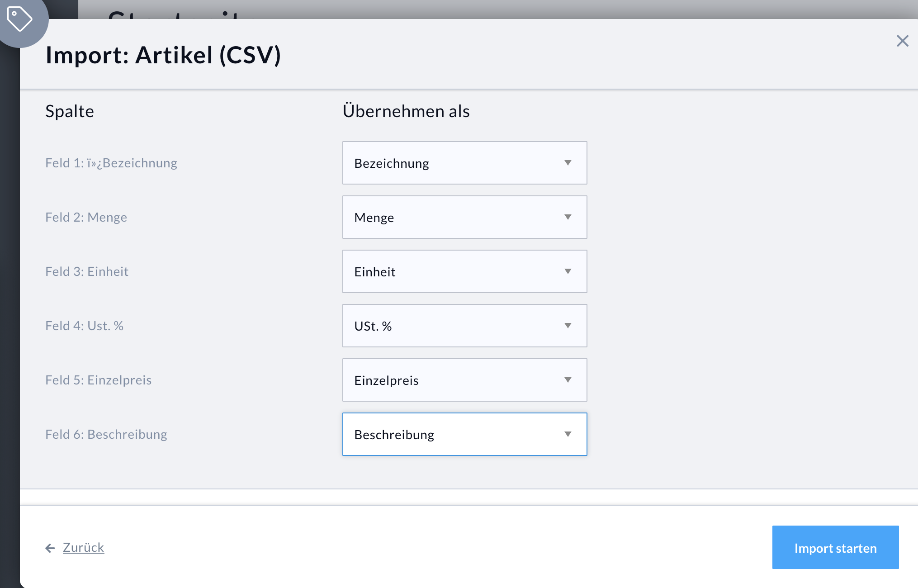Click the Feld 1 Bezeichnung label
The image size is (918, 588).
(x=111, y=163)
